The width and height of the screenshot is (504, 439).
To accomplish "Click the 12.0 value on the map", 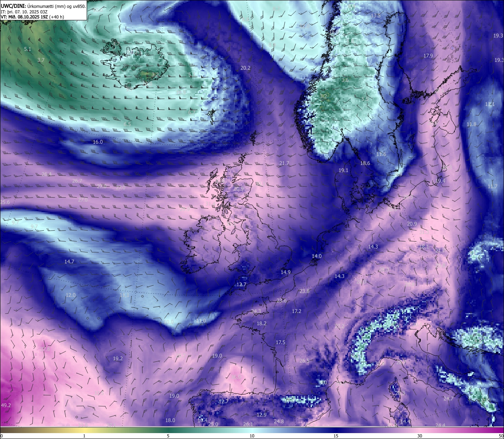I will point(71,295).
